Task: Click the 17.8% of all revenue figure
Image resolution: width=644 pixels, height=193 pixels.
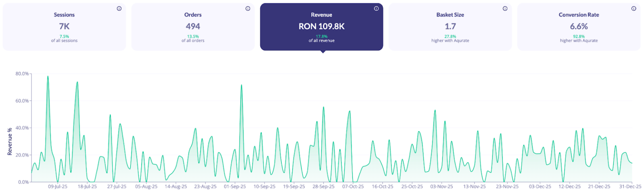Action: [322, 36]
